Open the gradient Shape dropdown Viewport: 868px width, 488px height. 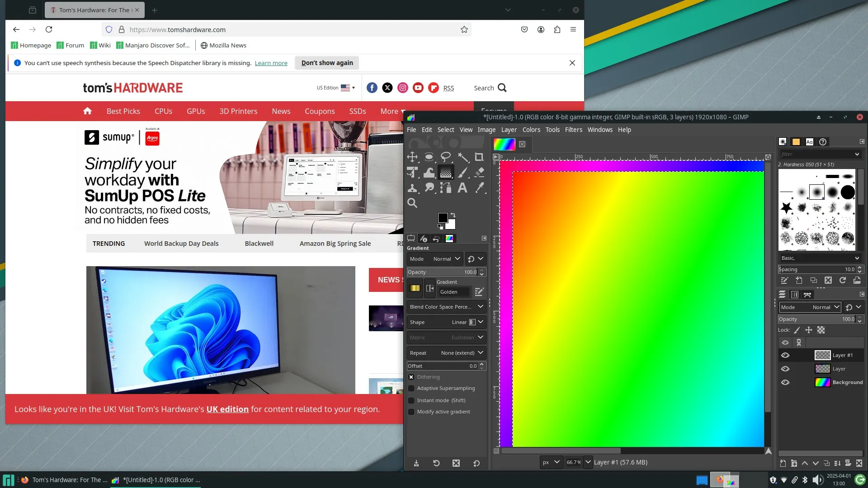click(446, 322)
